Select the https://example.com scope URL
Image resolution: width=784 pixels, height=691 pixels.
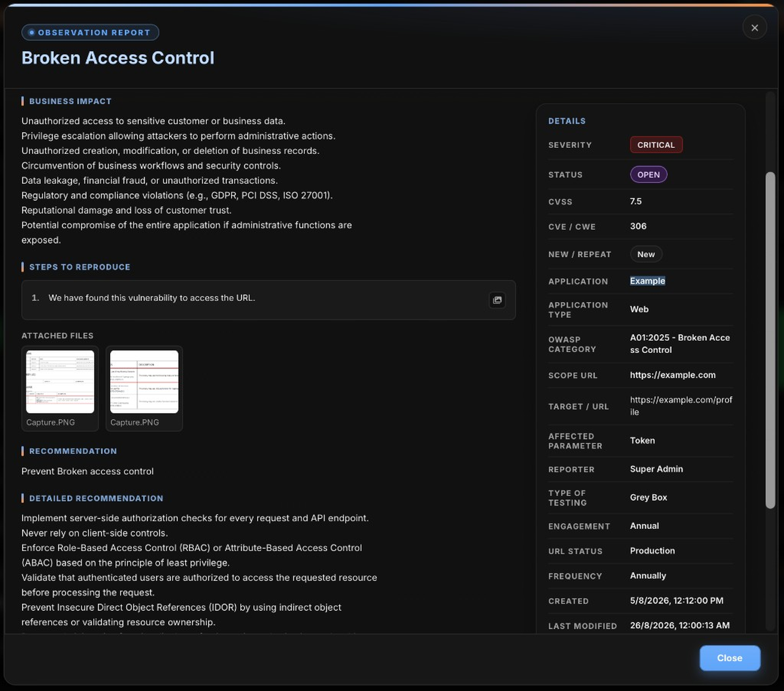tap(672, 375)
